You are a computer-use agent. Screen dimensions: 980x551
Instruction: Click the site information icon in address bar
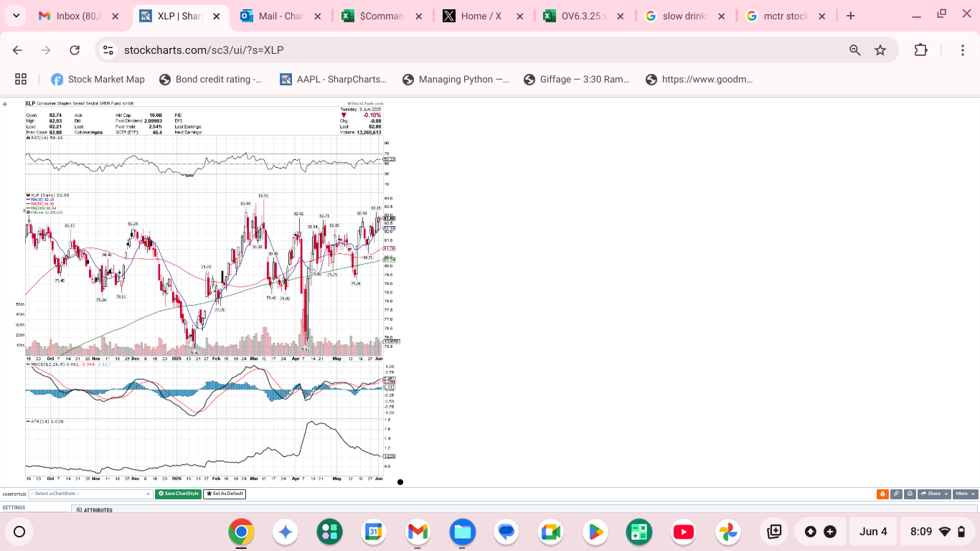point(108,50)
